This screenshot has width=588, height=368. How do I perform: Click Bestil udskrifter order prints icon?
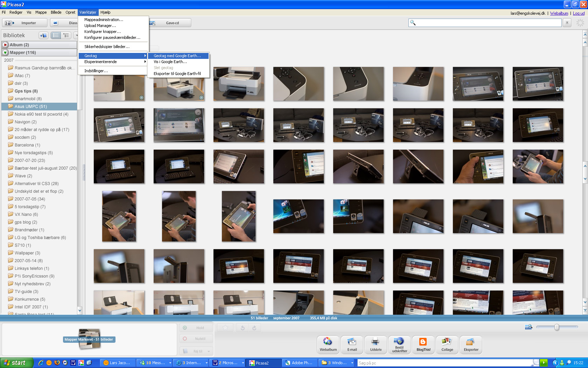pyautogui.click(x=399, y=345)
